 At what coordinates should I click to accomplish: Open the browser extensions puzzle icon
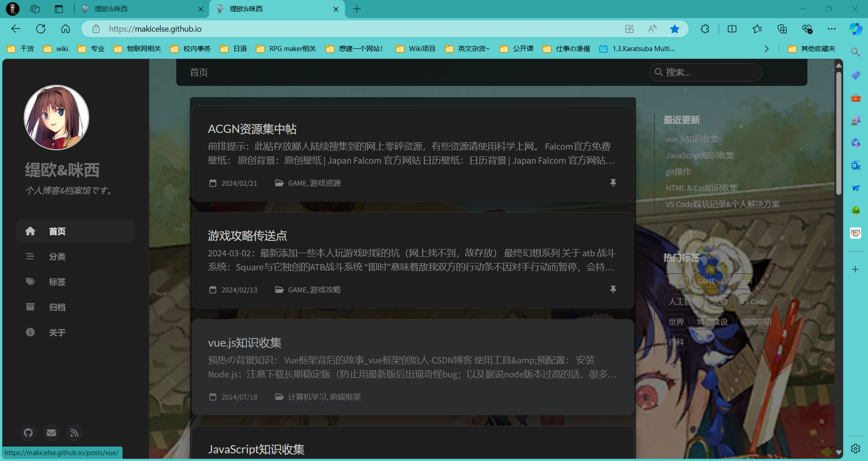(x=705, y=29)
